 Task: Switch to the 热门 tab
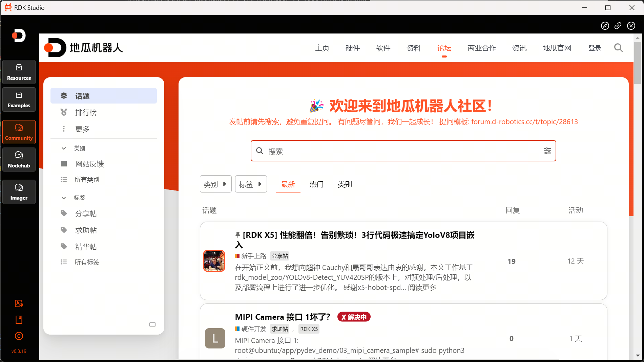click(316, 184)
